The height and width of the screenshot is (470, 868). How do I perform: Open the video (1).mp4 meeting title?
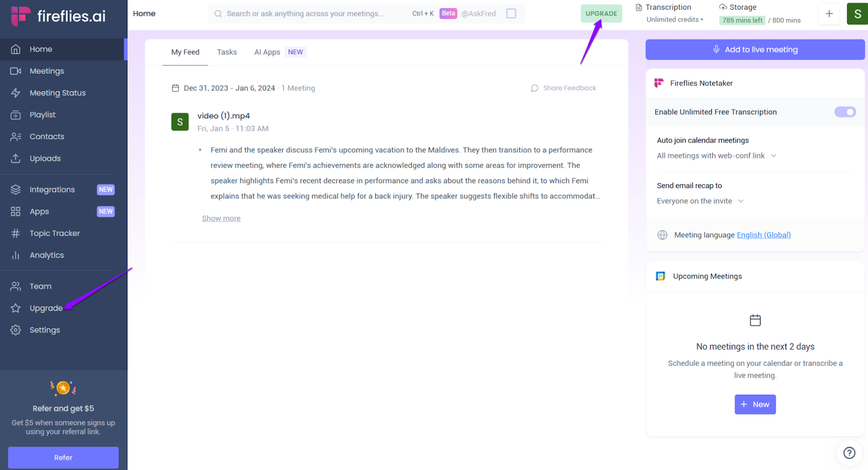point(224,116)
